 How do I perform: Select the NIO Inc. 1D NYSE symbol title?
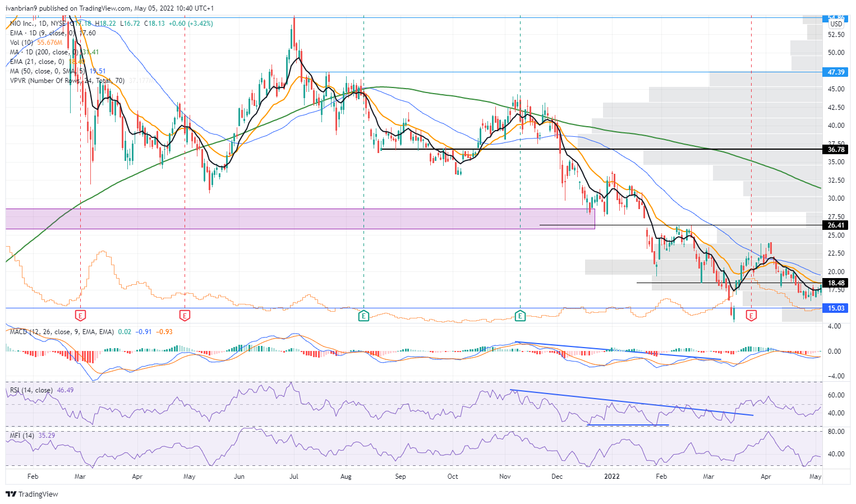tap(38, 24)
